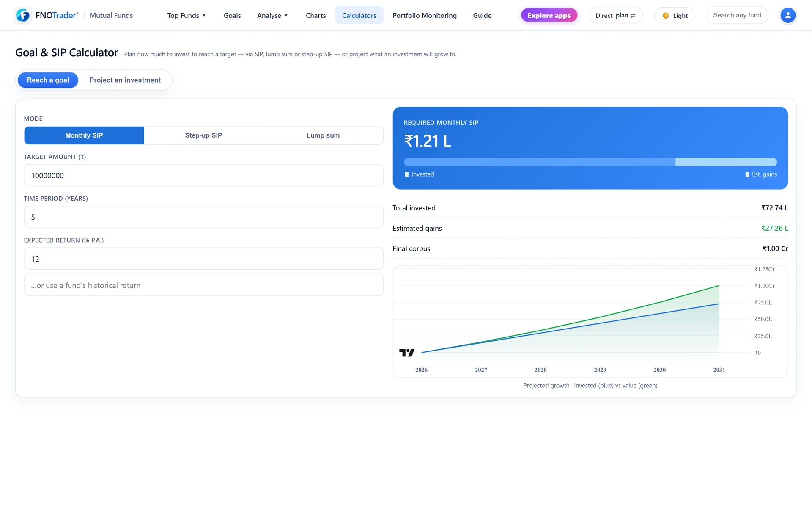Click the ₹1.21 L required SIP value

(428, 141)
